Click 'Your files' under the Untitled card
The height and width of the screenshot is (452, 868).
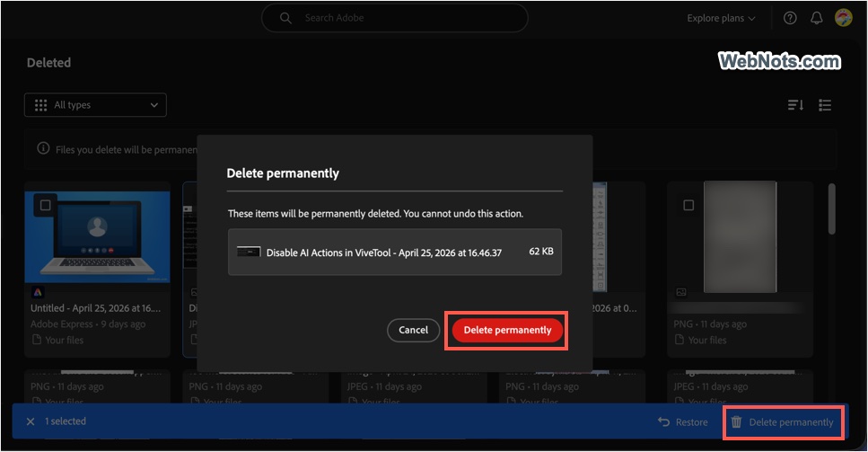[57, 340]
